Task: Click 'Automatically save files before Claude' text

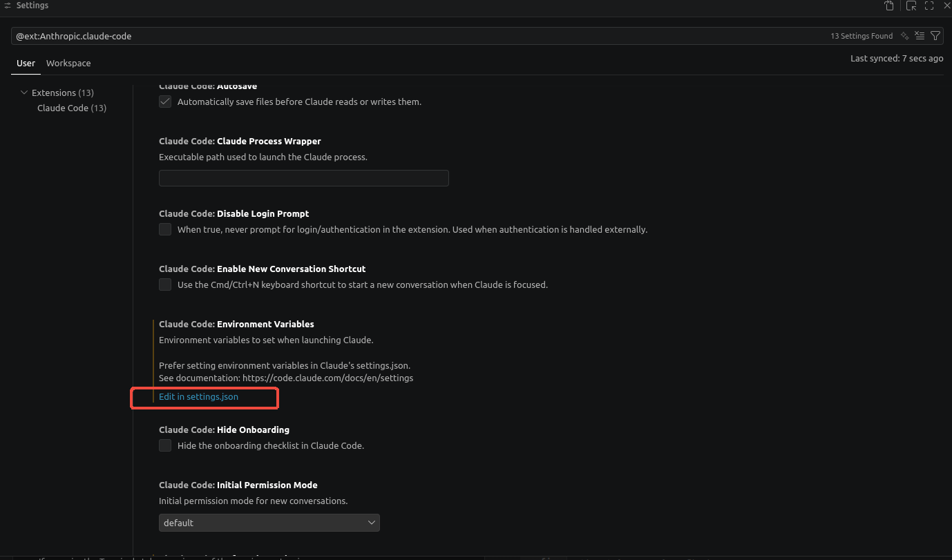Action: (x=299, y=102)
